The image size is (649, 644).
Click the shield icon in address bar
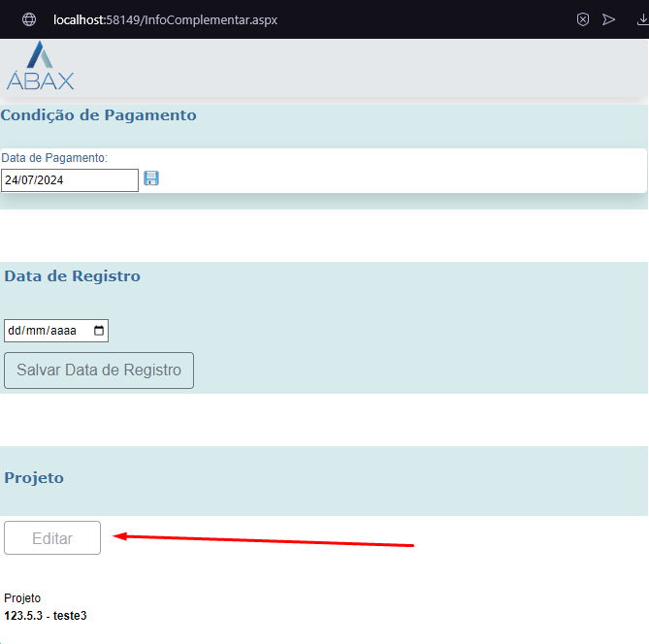point(582,19)
